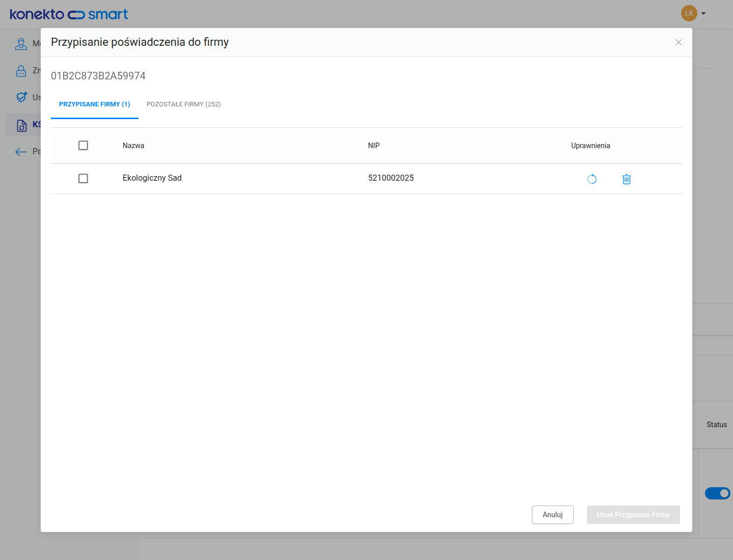Click the Anuluj button
The image size is (733, 560).
[x=553, y=515]
